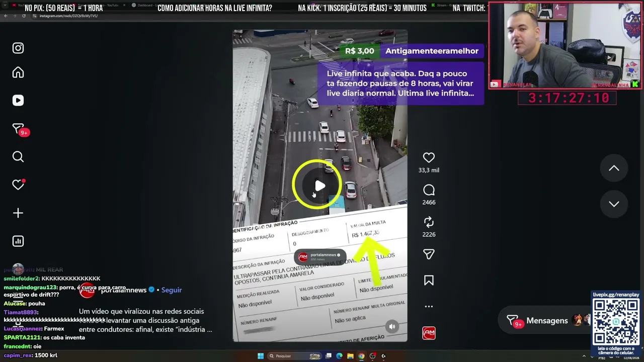The height and width of the screenshot is (362, 644).
Task: Open File Explorer from the taskbar
Action: (350, 356)
